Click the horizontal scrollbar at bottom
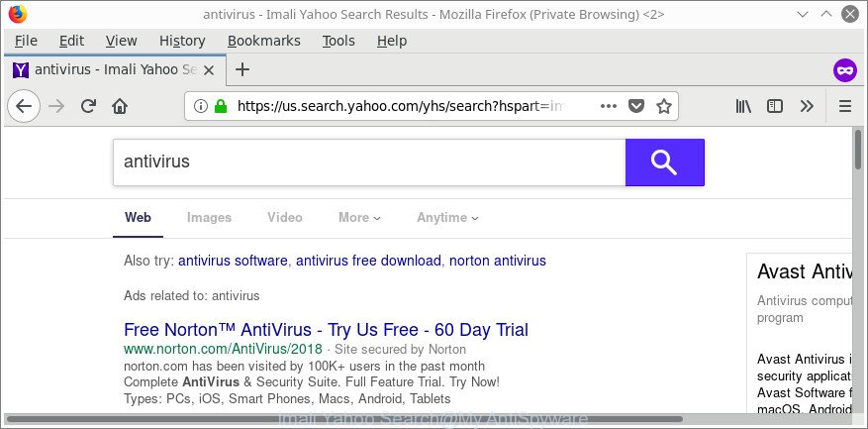868x429 pixels. (x=343, y=419)
